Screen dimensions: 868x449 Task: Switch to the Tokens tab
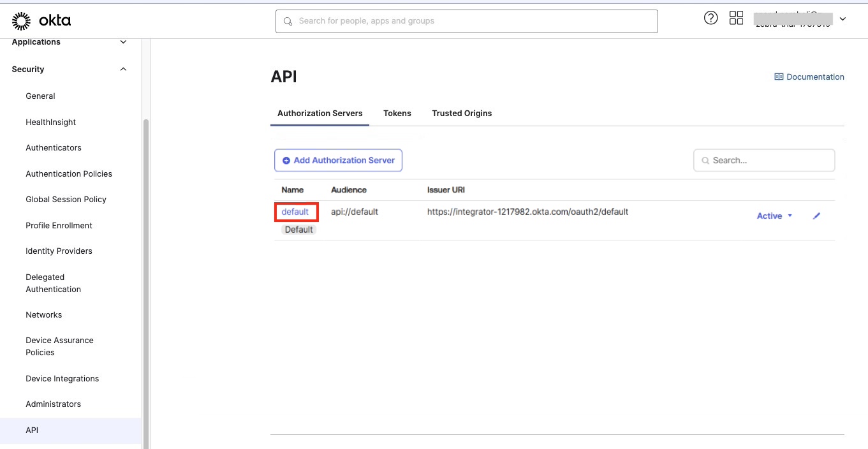pos(397,114)
